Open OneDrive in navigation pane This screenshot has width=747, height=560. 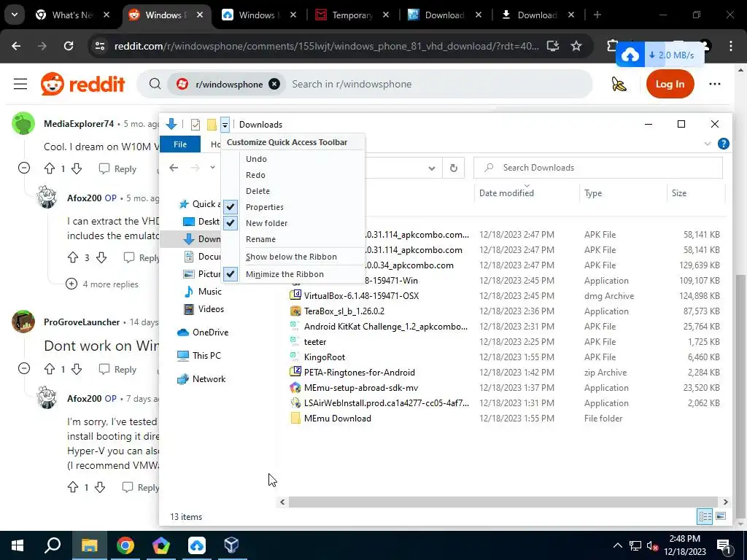click(210, 332)
